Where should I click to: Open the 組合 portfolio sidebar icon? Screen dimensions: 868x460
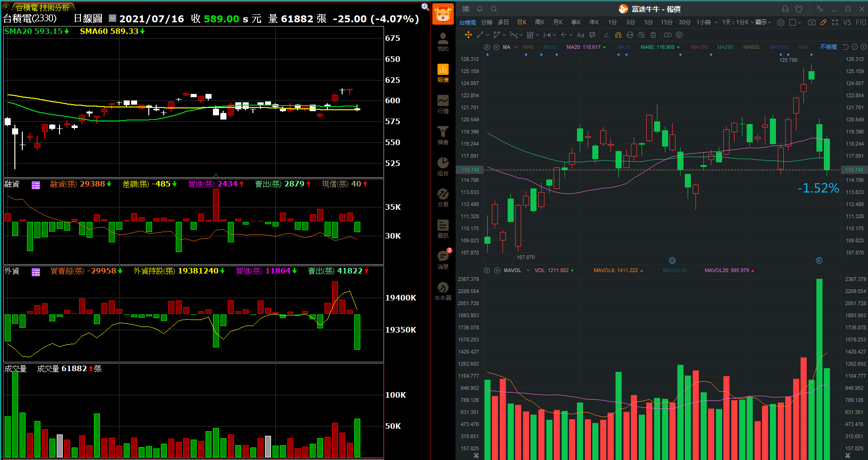click(443, 166)
